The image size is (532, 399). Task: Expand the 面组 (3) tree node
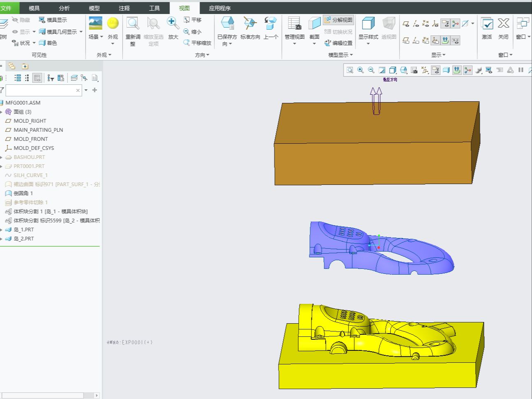[2, 112]
